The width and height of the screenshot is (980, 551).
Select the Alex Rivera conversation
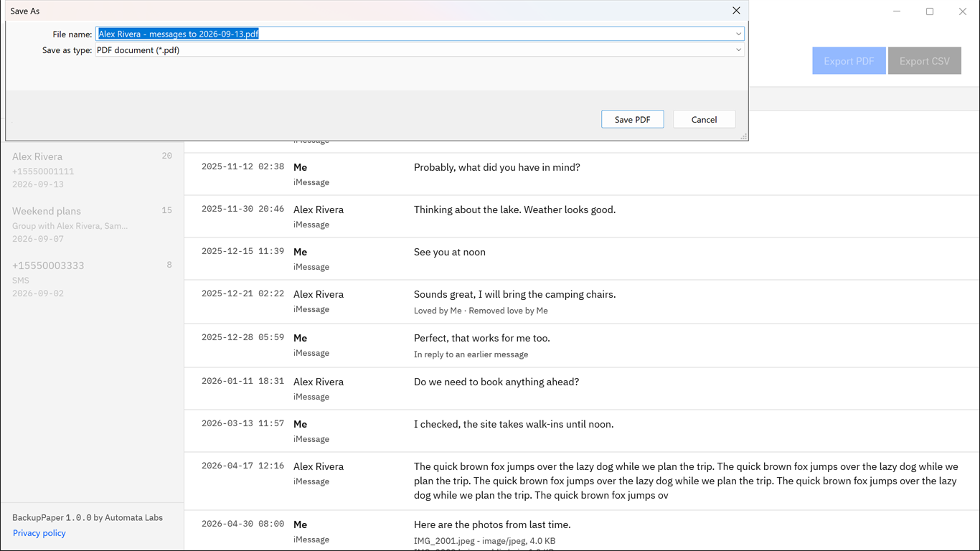pos(92,170)
